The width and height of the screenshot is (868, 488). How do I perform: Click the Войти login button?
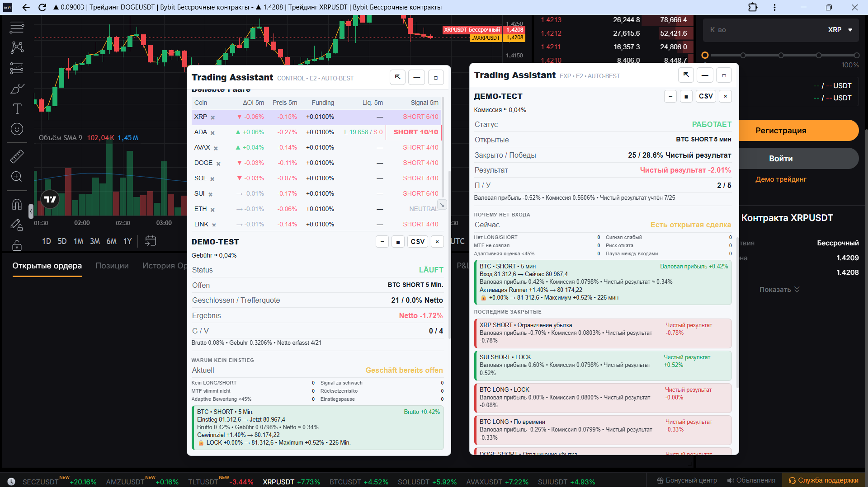click(x=799, y=159)
